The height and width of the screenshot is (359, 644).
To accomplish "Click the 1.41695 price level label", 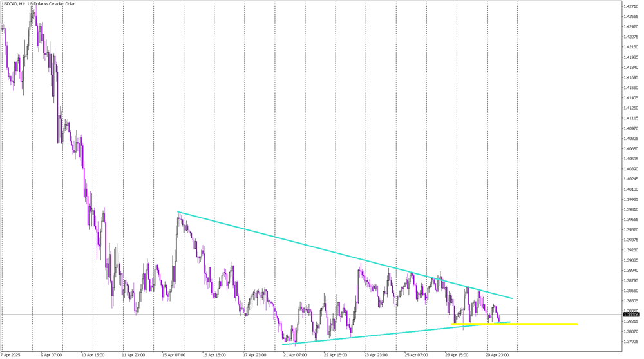I will click(631, 78).
